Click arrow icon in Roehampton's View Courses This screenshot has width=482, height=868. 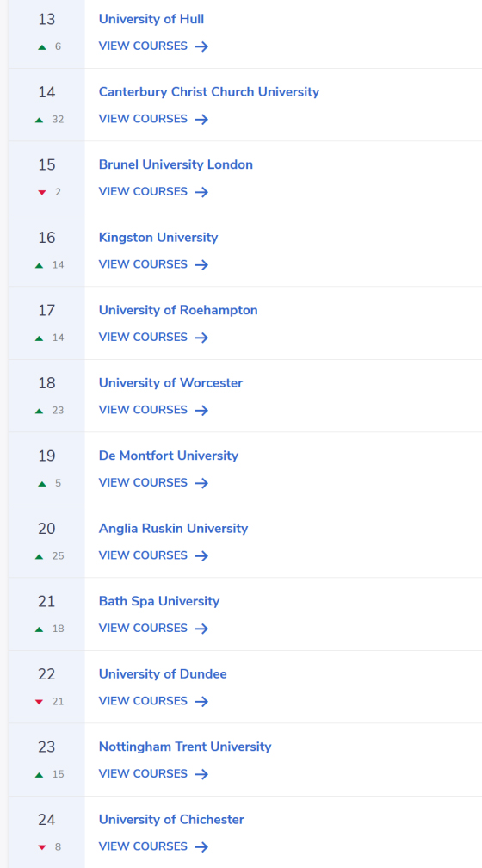pyautogui.click(x=201, y=338)
